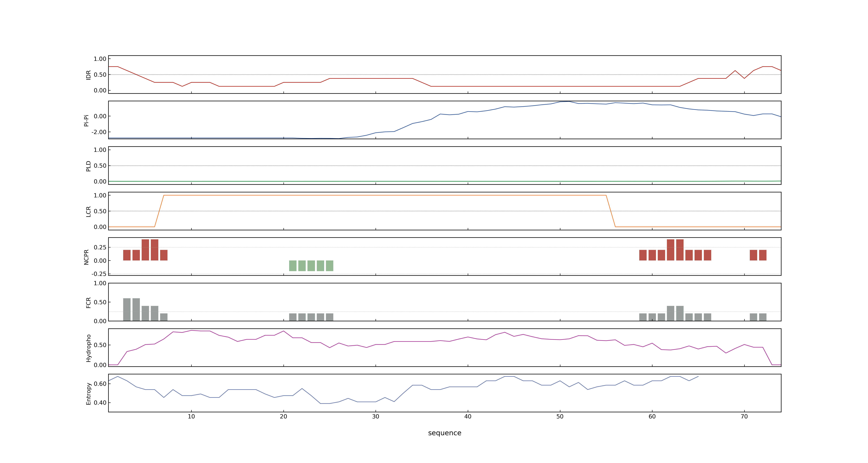Select x-axis tick label 70
868x463 pixels.
(x=744, y=416)
